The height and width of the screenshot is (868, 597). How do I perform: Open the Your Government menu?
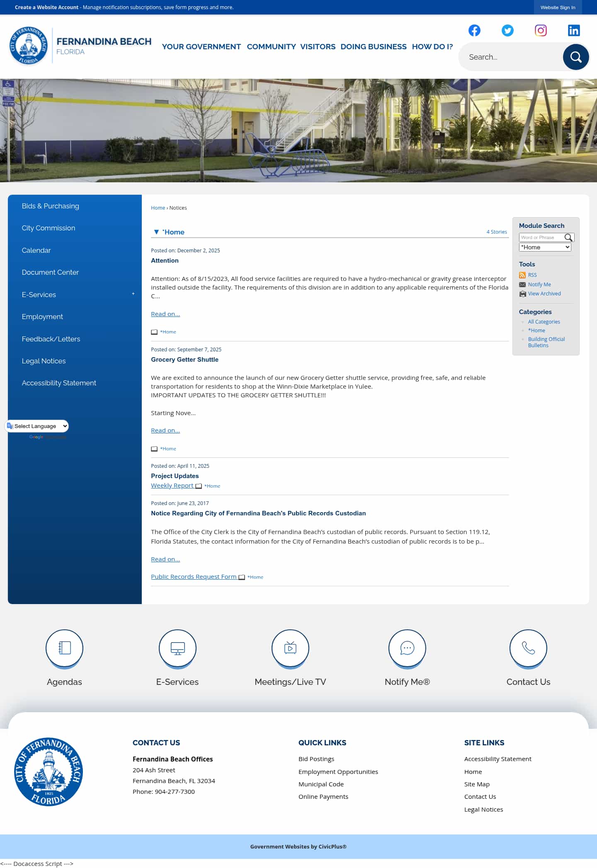[x=201, y=47]
